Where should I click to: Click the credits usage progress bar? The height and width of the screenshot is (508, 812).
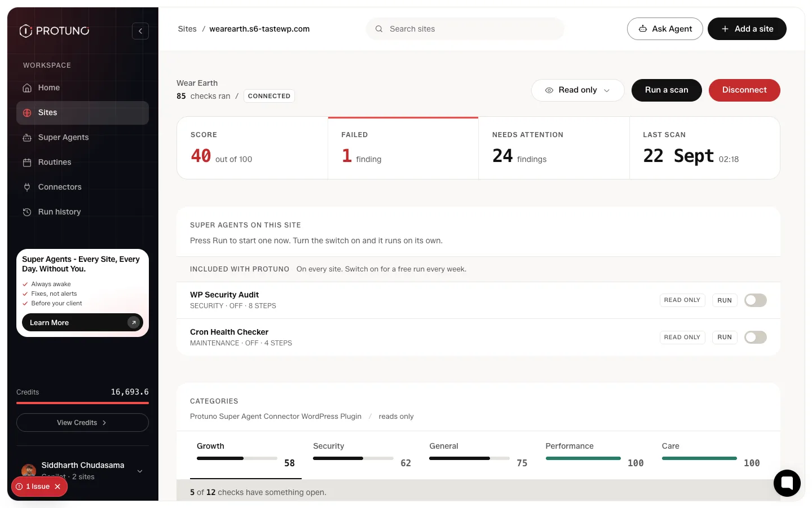pos(82,403)
